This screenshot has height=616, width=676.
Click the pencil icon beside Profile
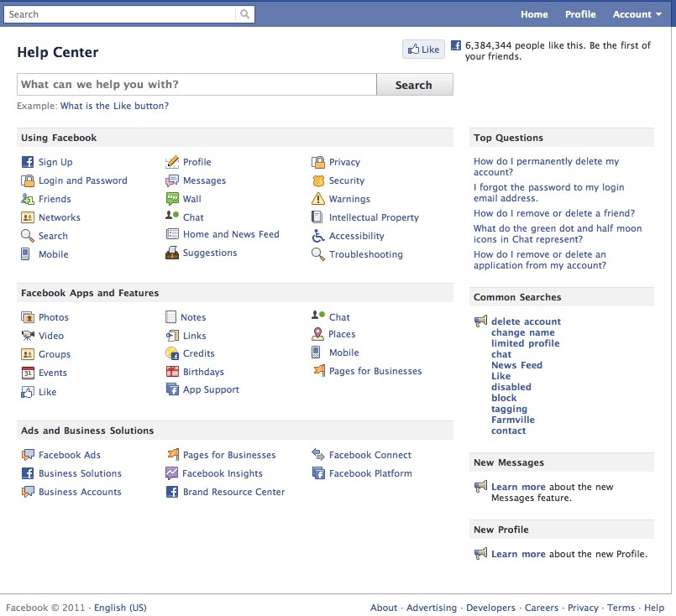[172, 162]
